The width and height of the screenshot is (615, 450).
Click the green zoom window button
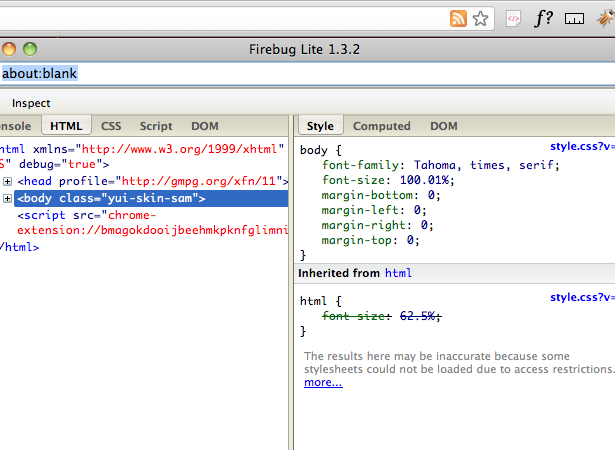click(30, 49)
